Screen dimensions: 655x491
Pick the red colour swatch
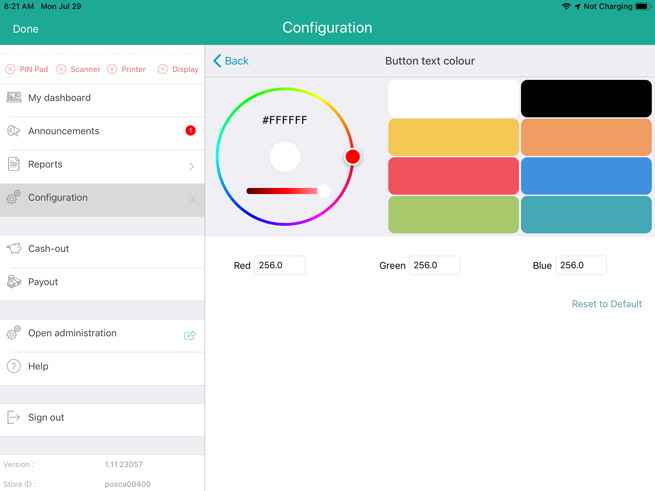point(453,176)
